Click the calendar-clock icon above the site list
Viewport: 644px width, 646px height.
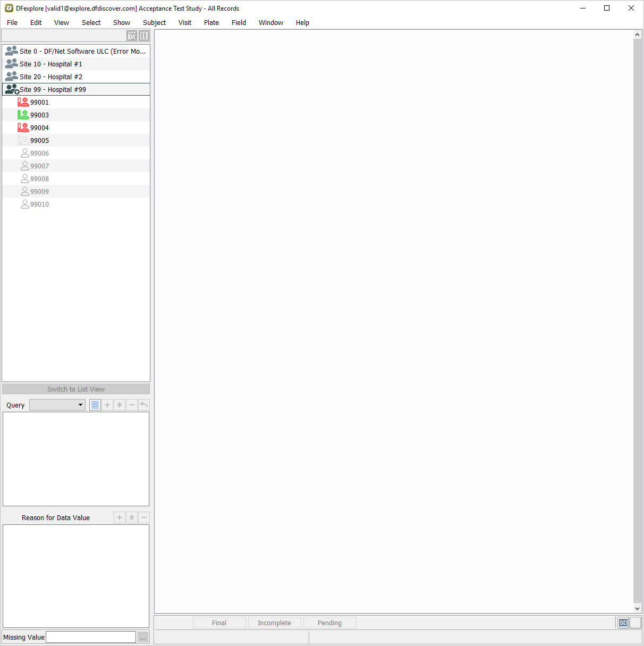(132, 36)
